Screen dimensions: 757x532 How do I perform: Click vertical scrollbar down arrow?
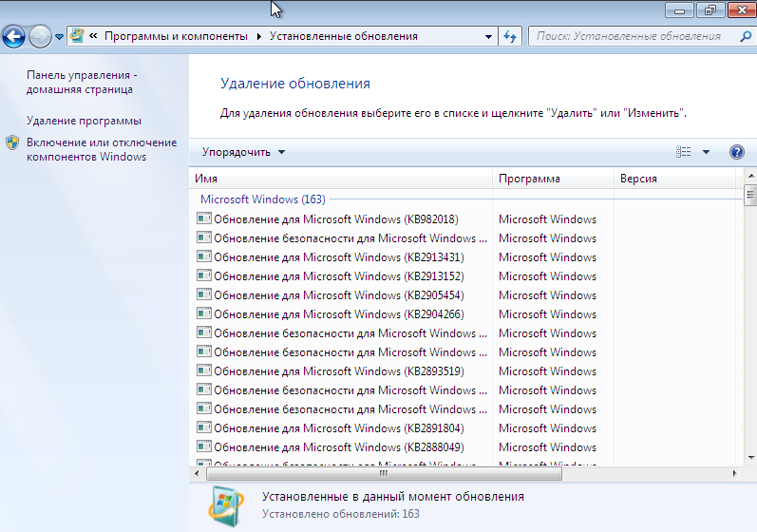coord(750,458)
